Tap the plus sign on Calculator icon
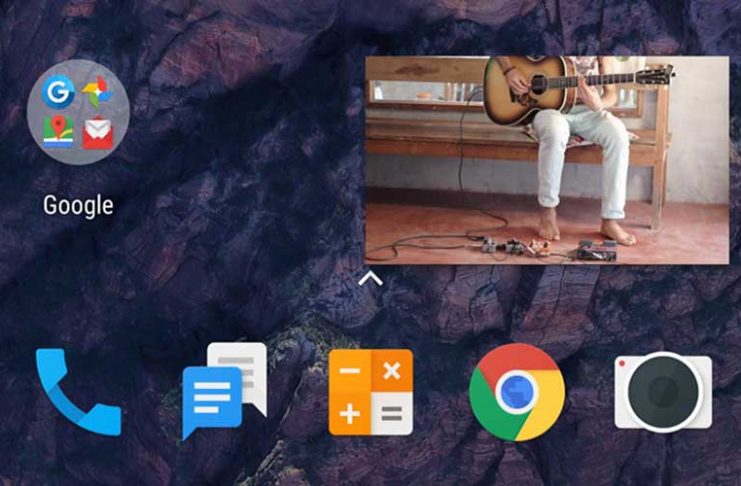 click(x=349, y=413)
